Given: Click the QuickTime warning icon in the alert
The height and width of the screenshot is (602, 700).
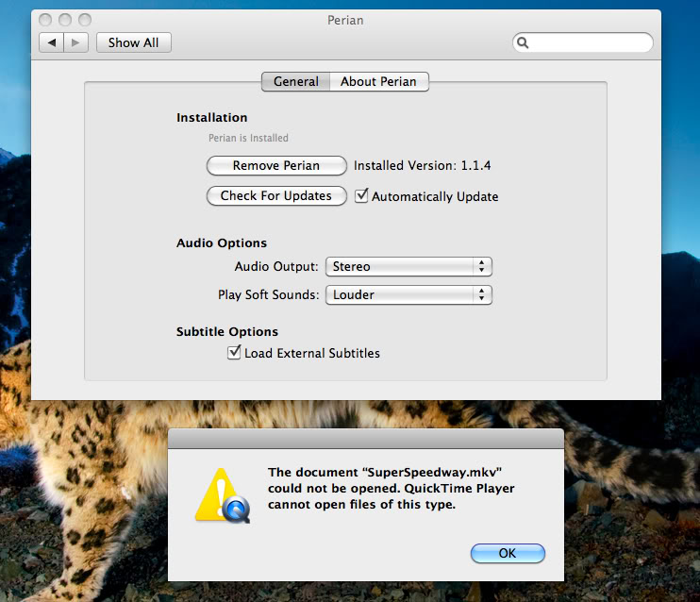Looking at the screenshot, I should (x=223, y=495).
